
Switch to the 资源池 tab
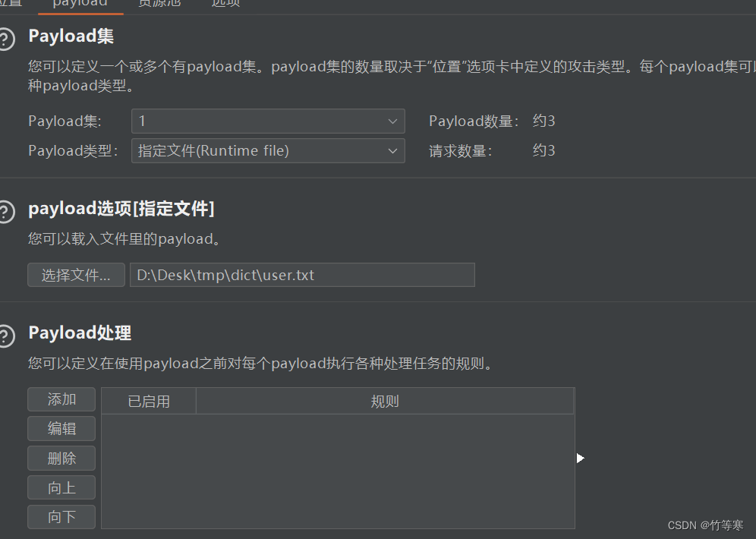point(159,4)
